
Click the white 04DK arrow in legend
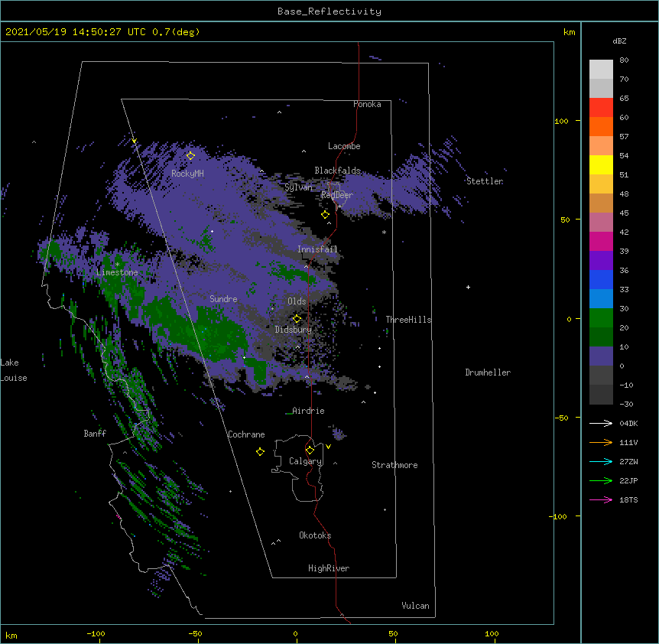tap(601, 423)
